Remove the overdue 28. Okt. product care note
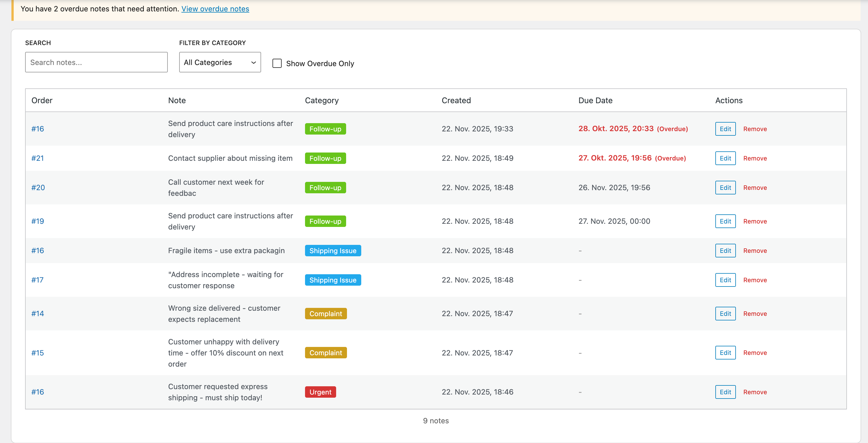 pyautogui.click(x=754, y=129)
